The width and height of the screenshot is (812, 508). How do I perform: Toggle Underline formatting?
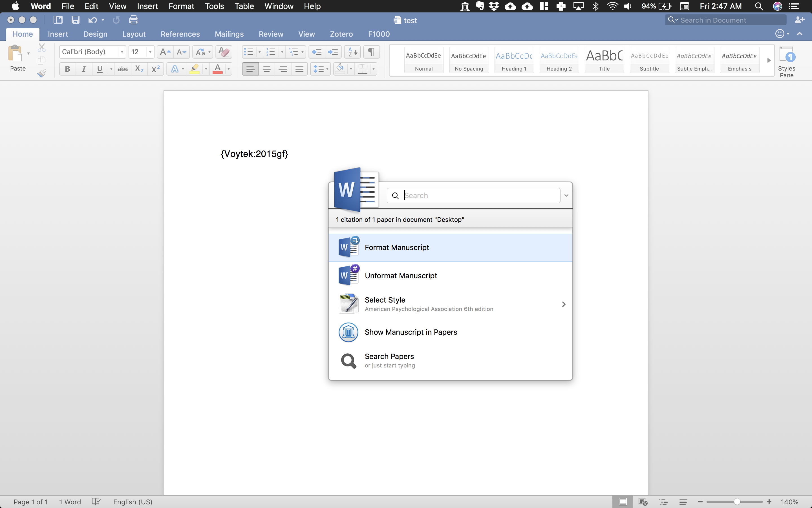coord(100,69)
